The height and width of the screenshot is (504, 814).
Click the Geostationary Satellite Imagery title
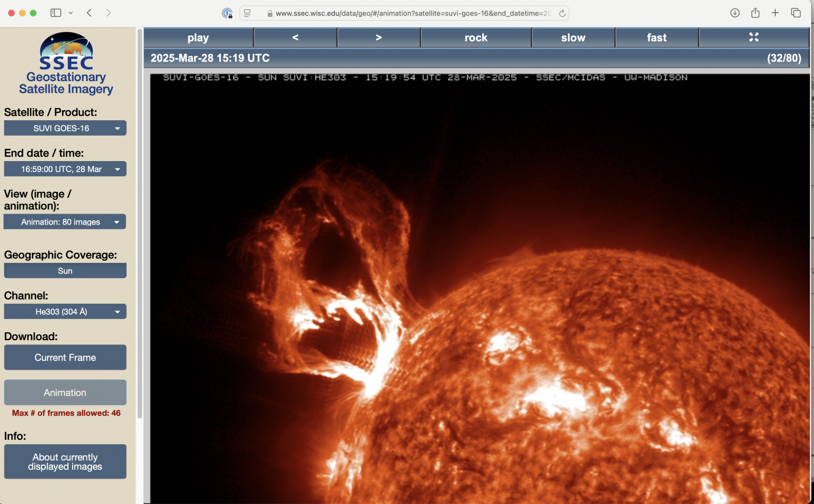pyautogui.click(x=66, y=83)
